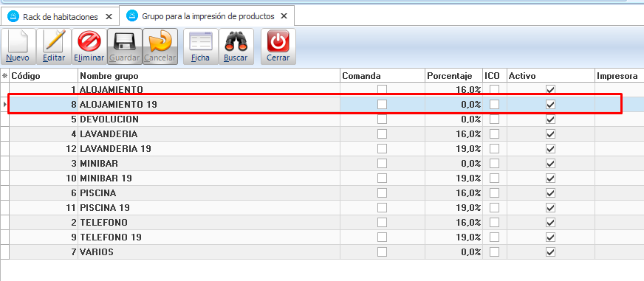Image resolution: width=644 pixels, height=281 pixels.
Task: Click the Grupo para la impresión tab icon
Action: click(x=132, y=16)
